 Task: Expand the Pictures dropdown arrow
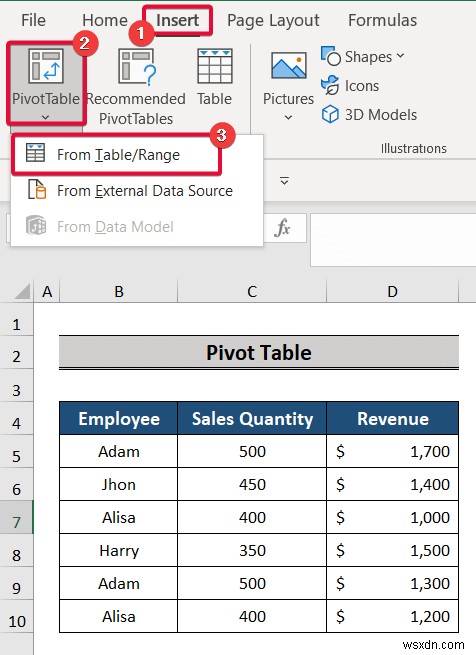point(288,118)
